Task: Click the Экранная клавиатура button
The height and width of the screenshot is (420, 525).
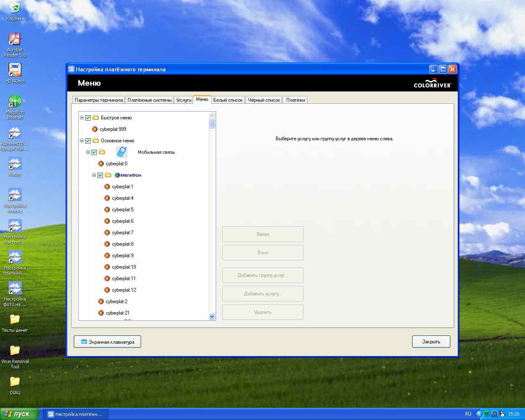Action: click(x=107, y=342)
